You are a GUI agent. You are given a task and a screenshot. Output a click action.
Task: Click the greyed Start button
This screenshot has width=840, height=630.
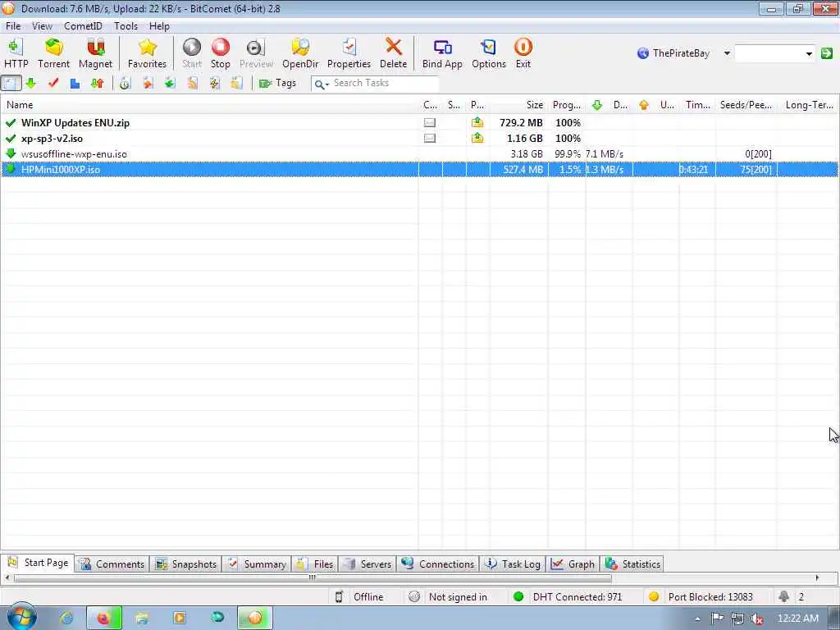click(x=192, y=53)
